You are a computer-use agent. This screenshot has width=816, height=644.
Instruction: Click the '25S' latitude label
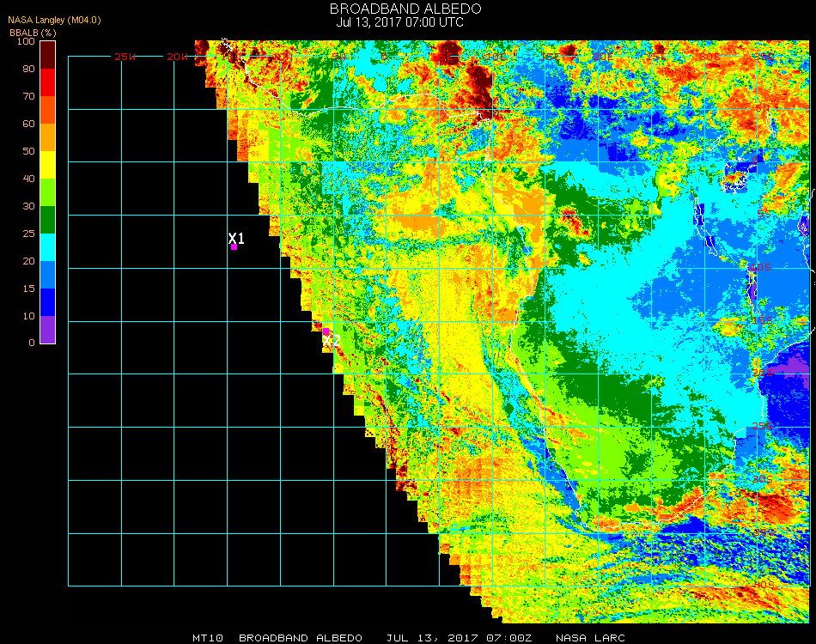763,426
